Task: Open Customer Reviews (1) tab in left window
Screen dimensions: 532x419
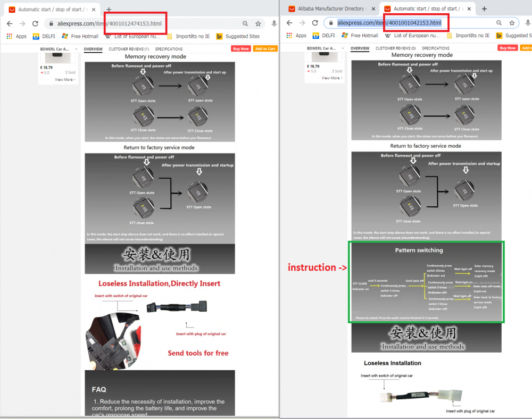Action: pos(129,49)
